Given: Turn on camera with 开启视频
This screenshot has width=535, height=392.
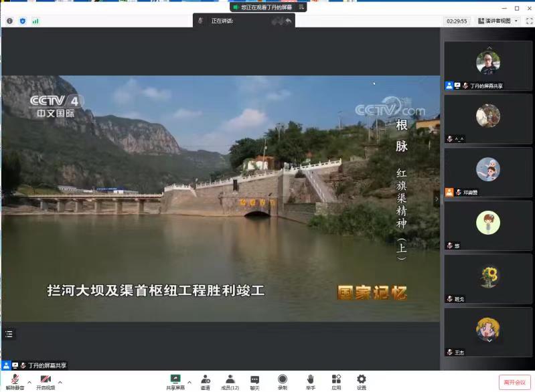Looking at the screenshot, I should 46,381.
